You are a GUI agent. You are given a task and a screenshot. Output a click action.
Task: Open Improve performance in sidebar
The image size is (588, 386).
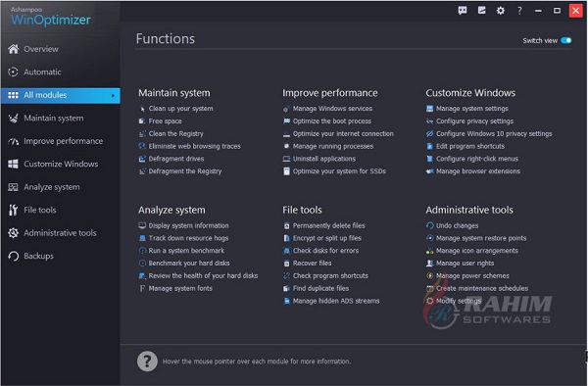click(x=63, y=141)
